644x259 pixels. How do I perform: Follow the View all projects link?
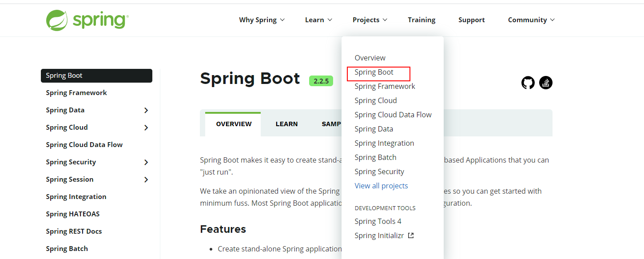381,186
